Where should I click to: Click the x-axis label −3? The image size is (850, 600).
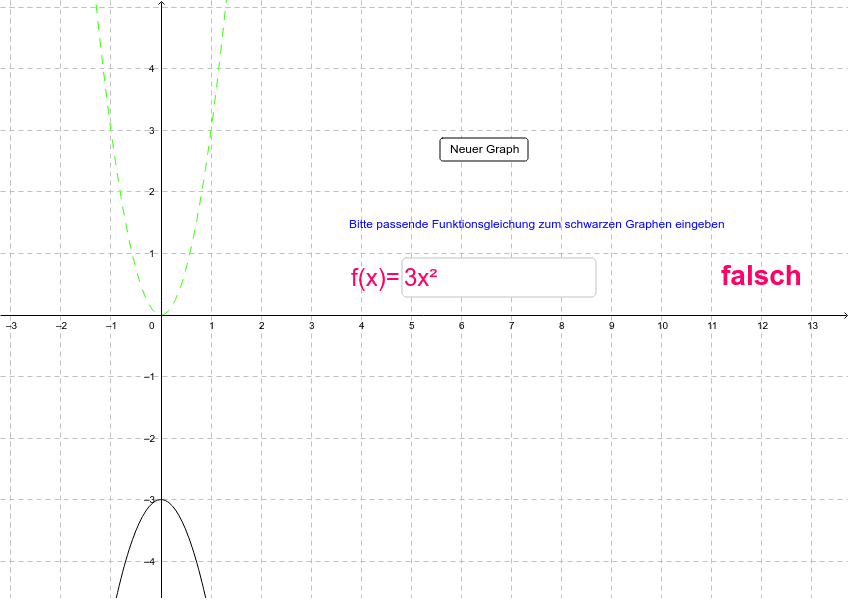pos(11,325)
